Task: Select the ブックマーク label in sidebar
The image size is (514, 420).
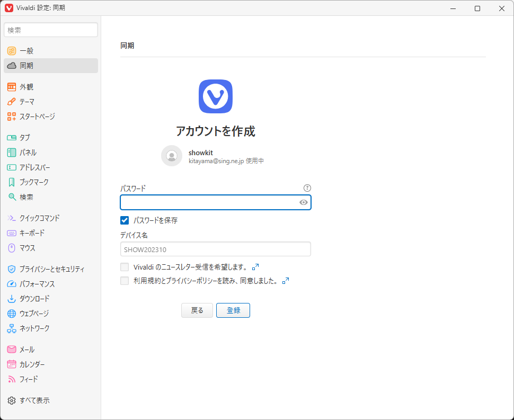Action: coord(34,182)
